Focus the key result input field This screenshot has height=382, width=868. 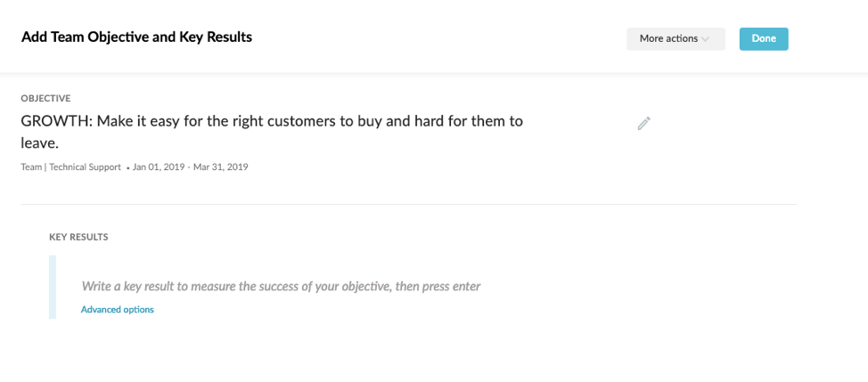pyautogui.click(x=281, y=287)
